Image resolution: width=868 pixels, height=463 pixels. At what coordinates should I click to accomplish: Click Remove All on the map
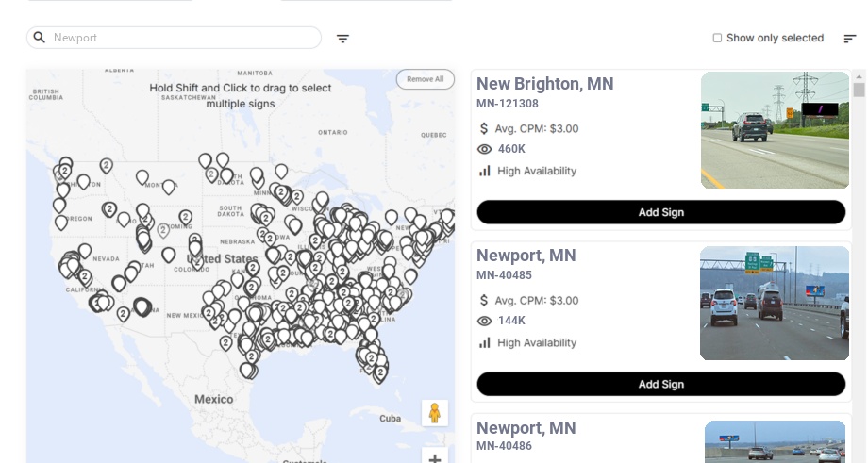pyautogui.click(x=425, y=79)
